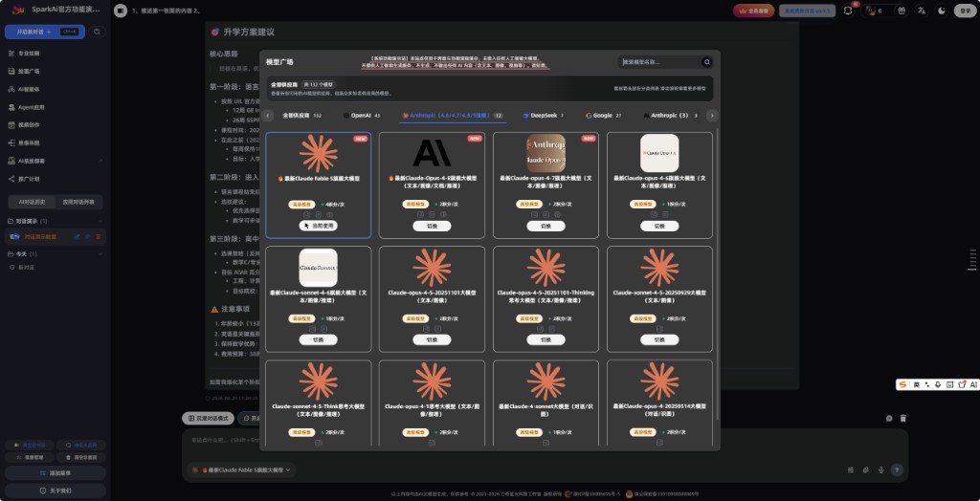
Task: Open 视频创作 sidebar item
Action: (55, 125)
